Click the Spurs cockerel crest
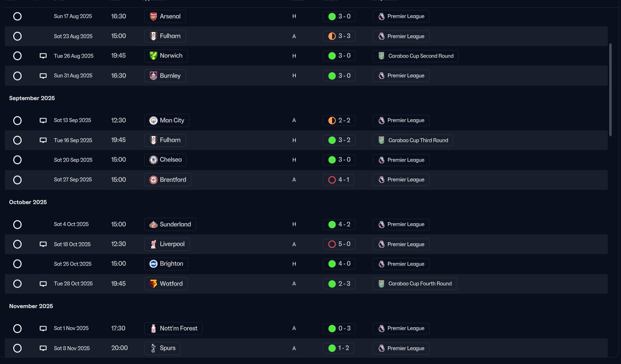 click(x=153, y=348)
